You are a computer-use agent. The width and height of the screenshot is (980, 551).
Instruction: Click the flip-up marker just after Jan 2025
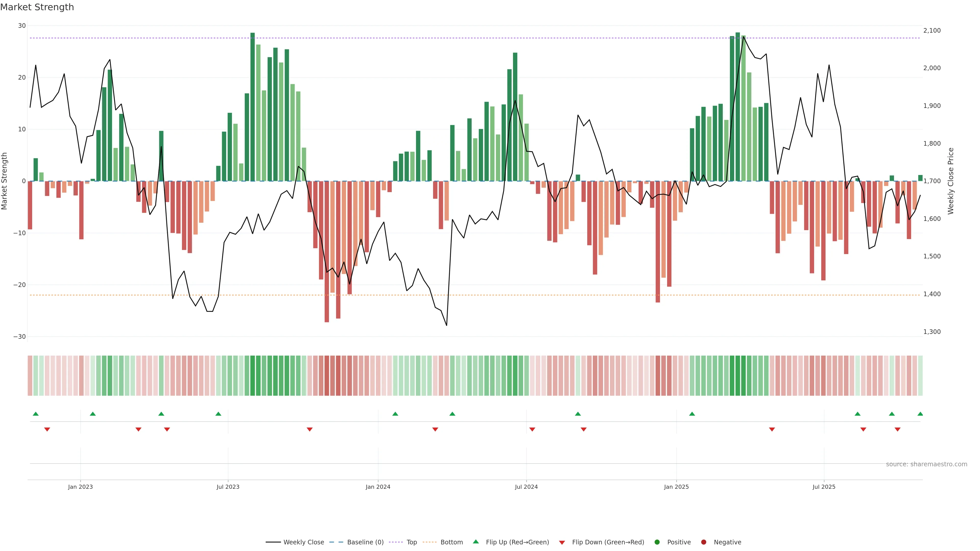692,414
